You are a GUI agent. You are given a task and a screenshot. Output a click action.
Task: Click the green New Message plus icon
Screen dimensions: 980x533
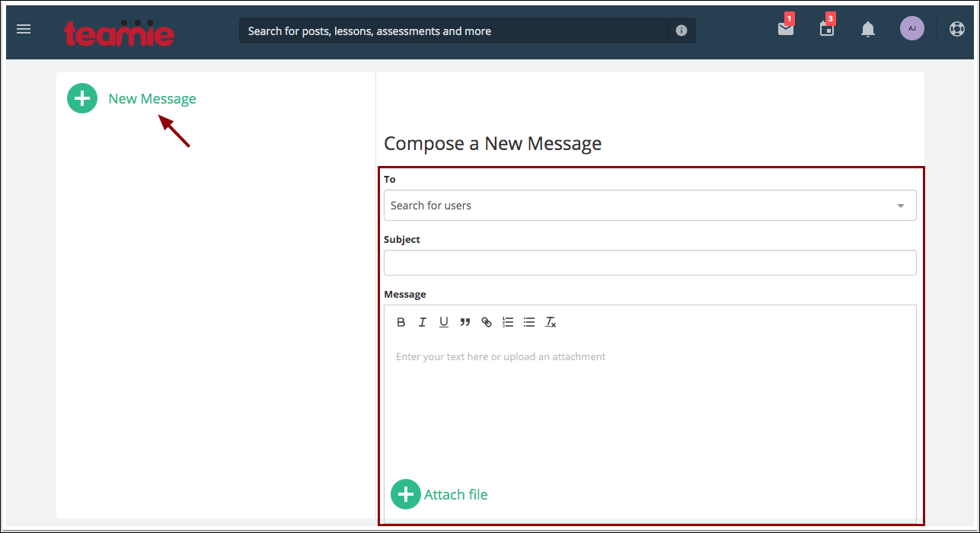82,98
